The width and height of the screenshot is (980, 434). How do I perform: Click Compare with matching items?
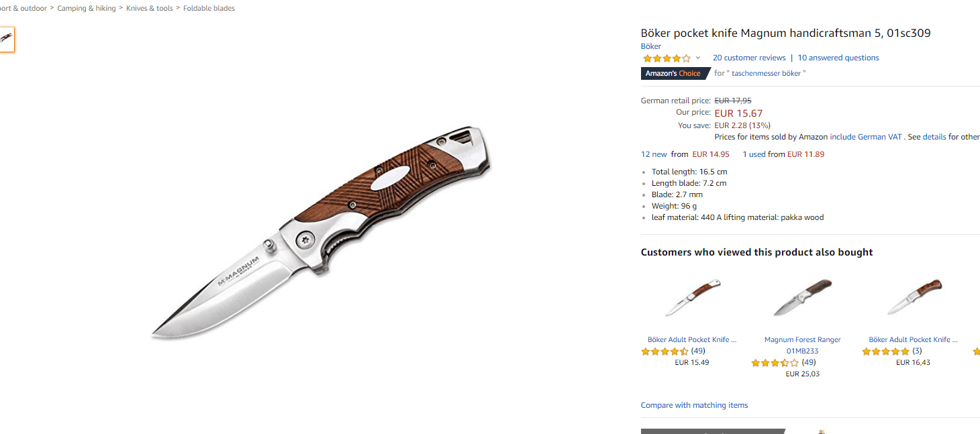(694, 405)
